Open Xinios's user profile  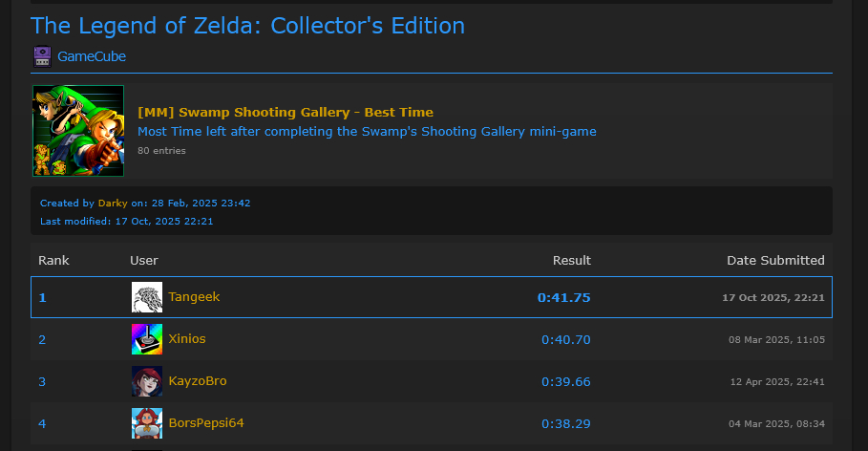187,339
